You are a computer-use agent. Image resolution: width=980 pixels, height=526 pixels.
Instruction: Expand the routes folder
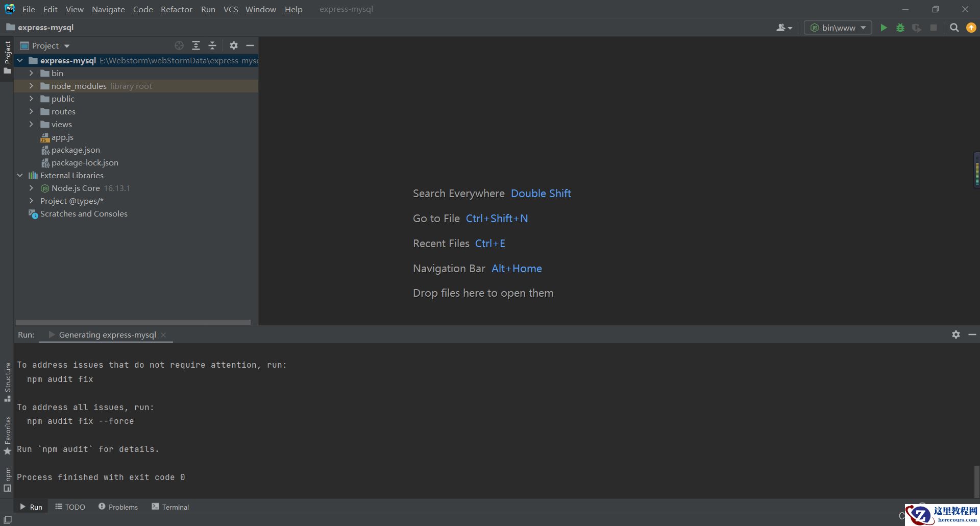point(31,111)
